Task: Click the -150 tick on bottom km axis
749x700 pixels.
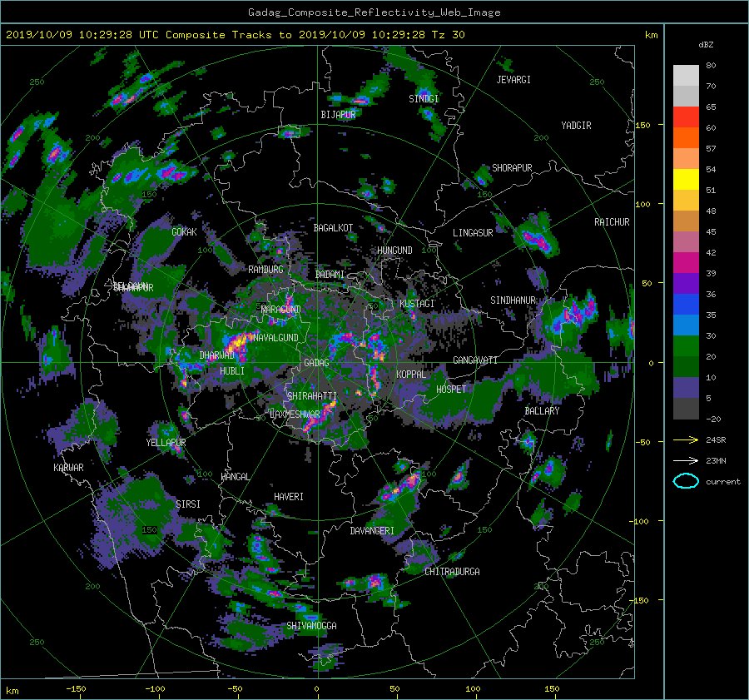Action: click(x=76, y=689)
